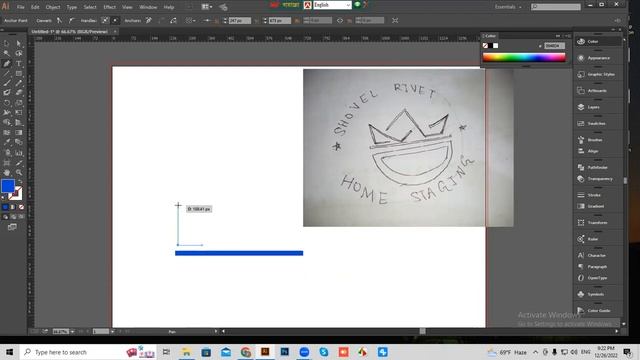Open the Arrange Documents dropdown
Image resolution: width=640 pixels, height=360 pixels.
[x=207, y=7]
